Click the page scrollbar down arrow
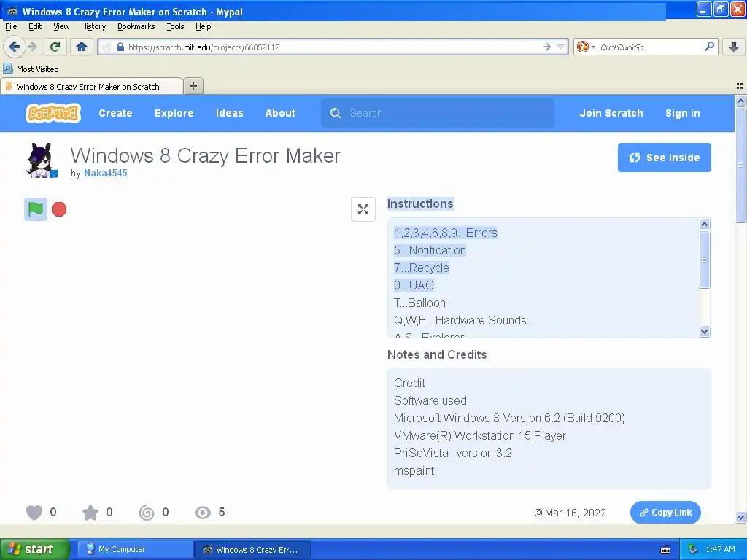The width and height of the screenshot is (747, 560). [740, 517]
